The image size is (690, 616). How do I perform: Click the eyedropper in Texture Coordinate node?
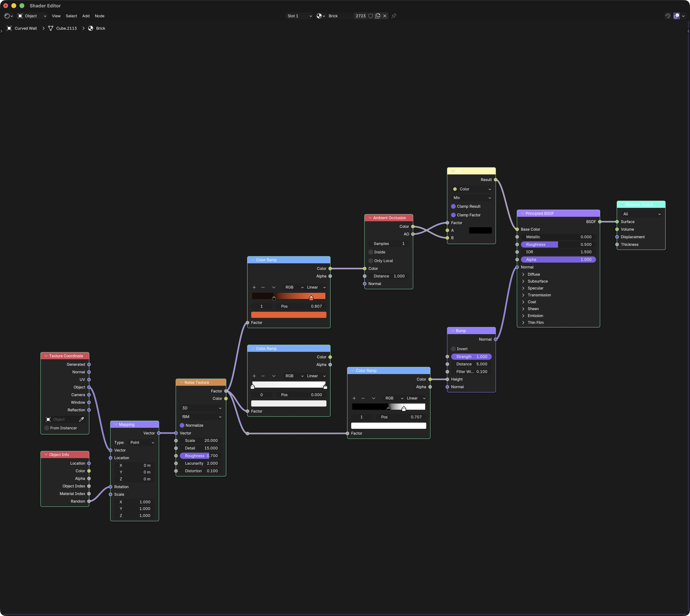(x=81, y=419)
